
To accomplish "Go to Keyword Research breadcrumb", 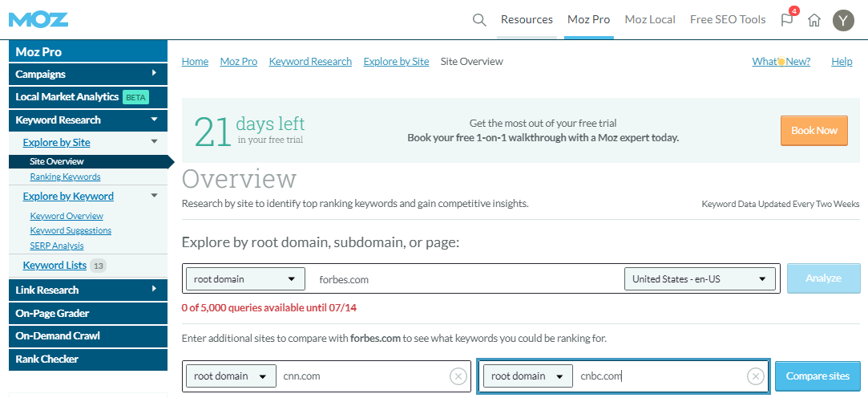I will coord(310,62).
